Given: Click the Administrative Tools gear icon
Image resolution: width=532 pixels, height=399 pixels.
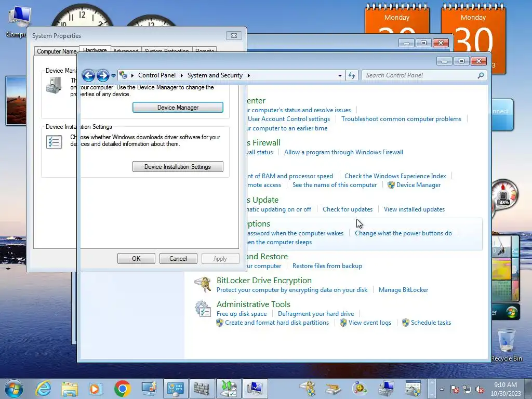Looking at the screenshot, I should [203, 309].
